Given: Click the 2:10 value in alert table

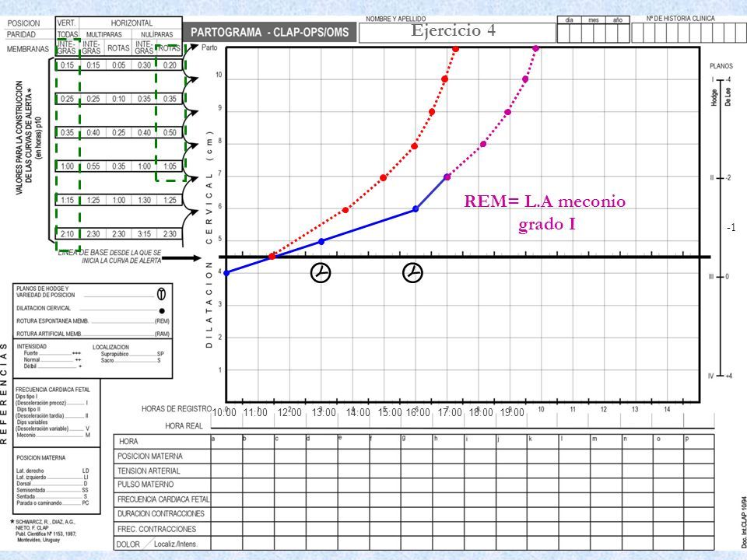Looking at the screenshot, I should [x=67, y=234].
